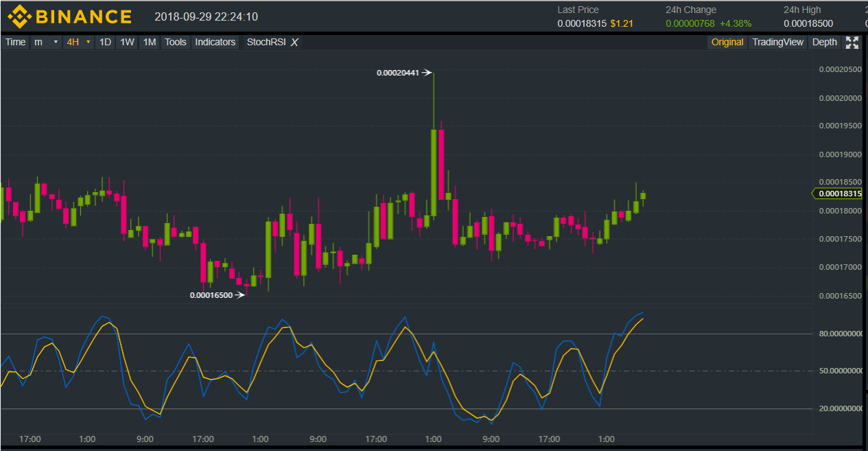Select the 1W timeframe
The height and width of the screenshot is (451, 868).
[127, 43]
